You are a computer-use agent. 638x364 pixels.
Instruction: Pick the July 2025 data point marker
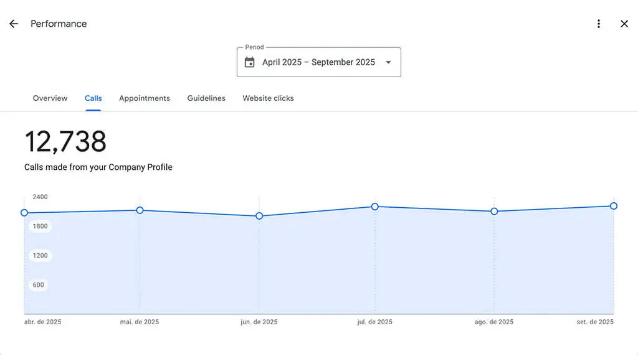(x=375, y=207)
